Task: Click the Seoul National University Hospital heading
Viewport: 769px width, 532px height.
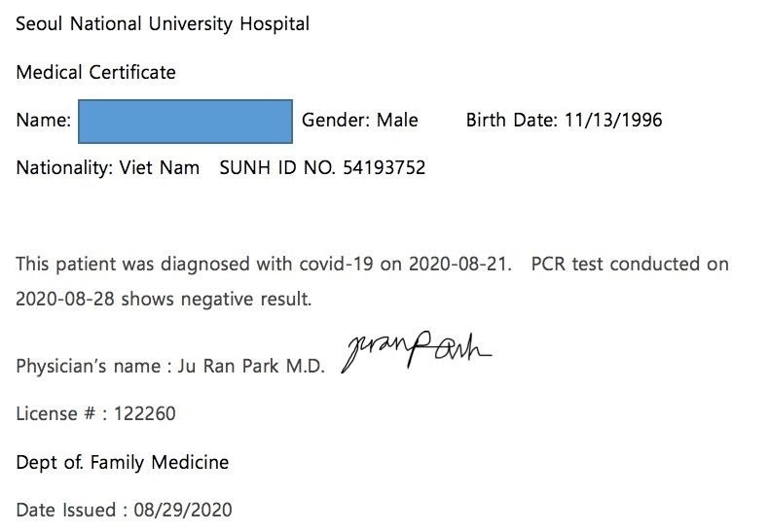Action: pos(163,23)
